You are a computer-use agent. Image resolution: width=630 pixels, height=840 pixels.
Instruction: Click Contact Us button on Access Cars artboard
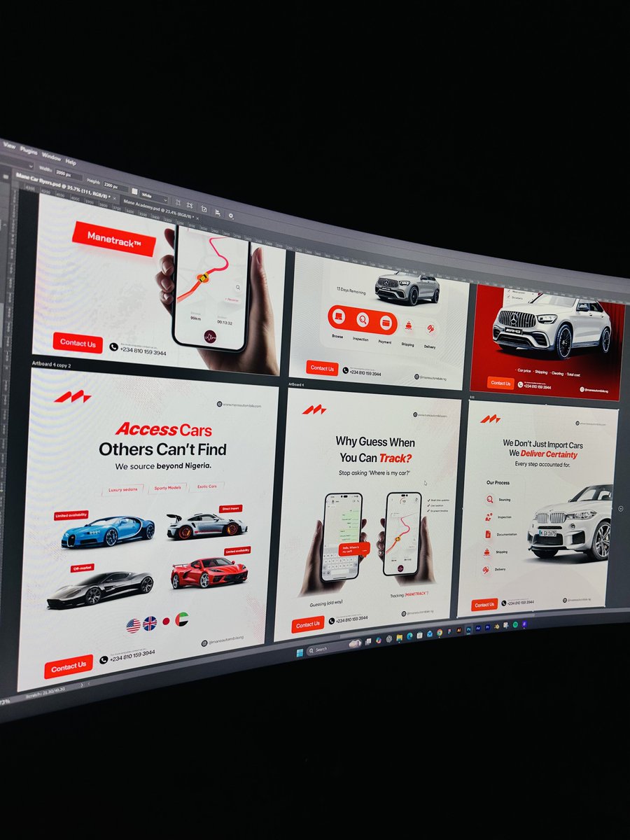(x=69, y=667)
